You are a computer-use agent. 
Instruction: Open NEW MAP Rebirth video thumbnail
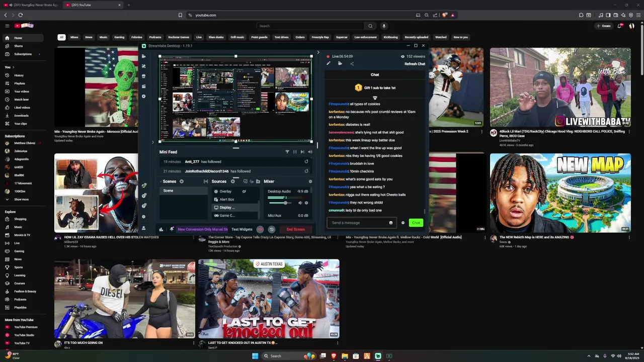[560, 193]
